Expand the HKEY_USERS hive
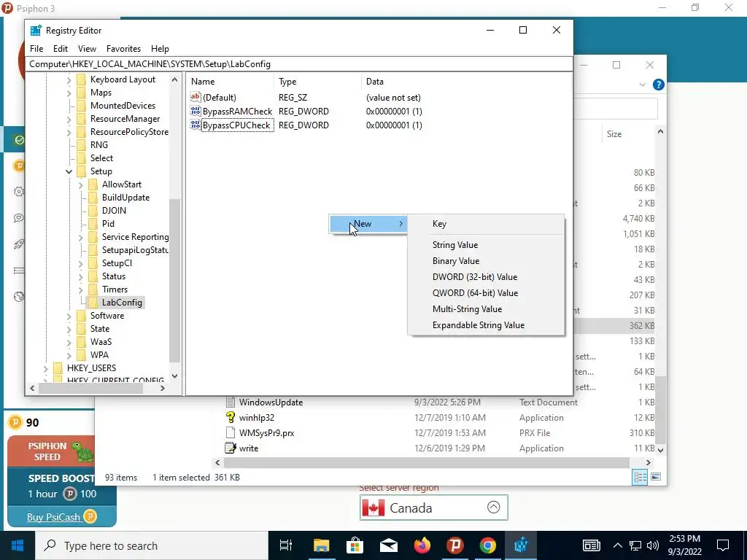 pos(46,368)
